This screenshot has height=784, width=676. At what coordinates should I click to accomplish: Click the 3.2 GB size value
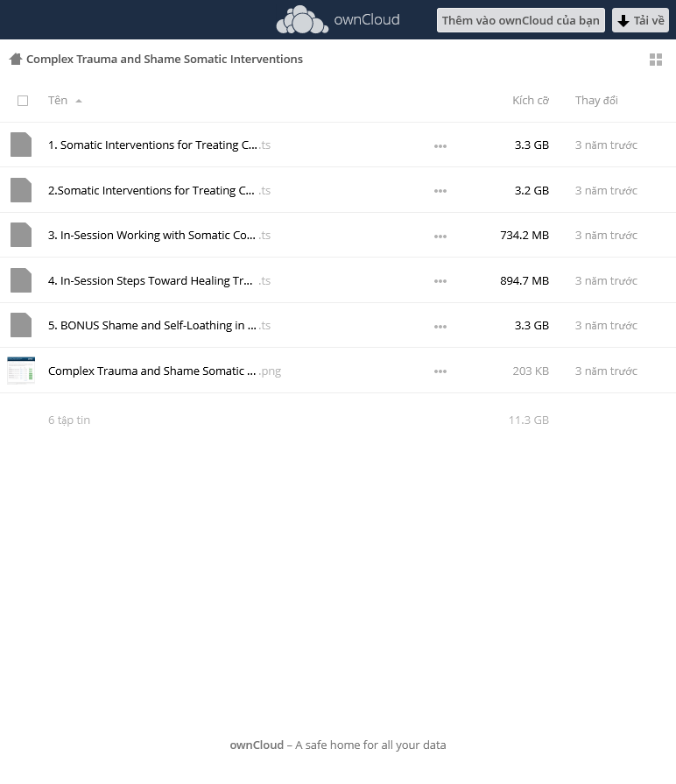532,190
